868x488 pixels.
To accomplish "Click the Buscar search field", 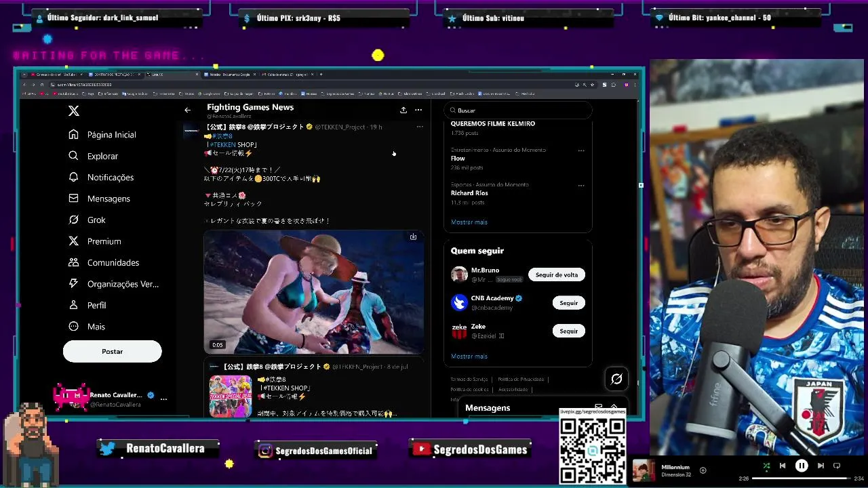I will pos(518,110).
